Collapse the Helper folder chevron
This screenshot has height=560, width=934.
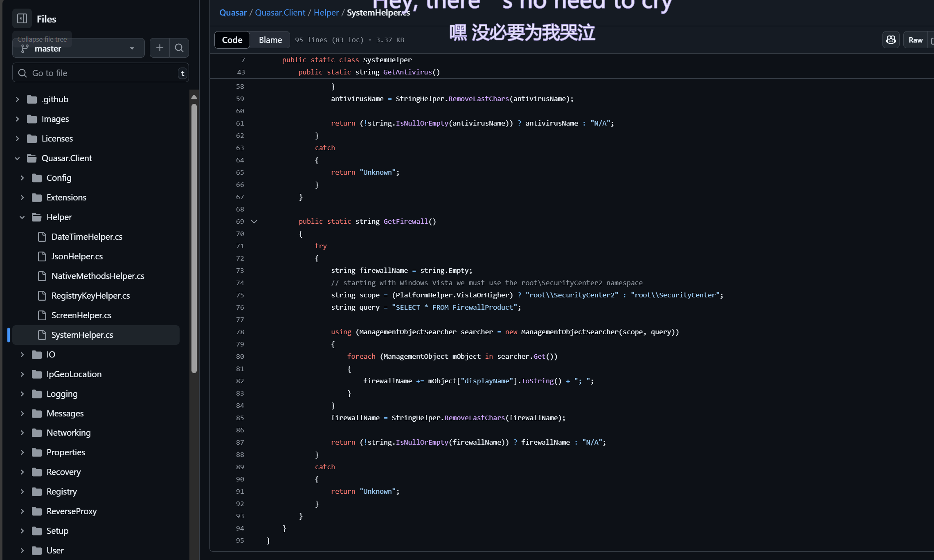(22, 217)
